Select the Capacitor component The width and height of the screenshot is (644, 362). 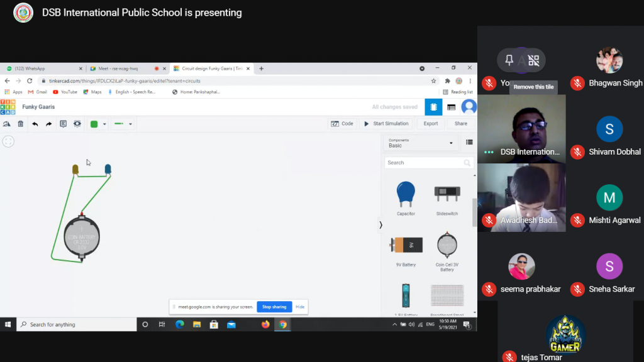(406, 198)
